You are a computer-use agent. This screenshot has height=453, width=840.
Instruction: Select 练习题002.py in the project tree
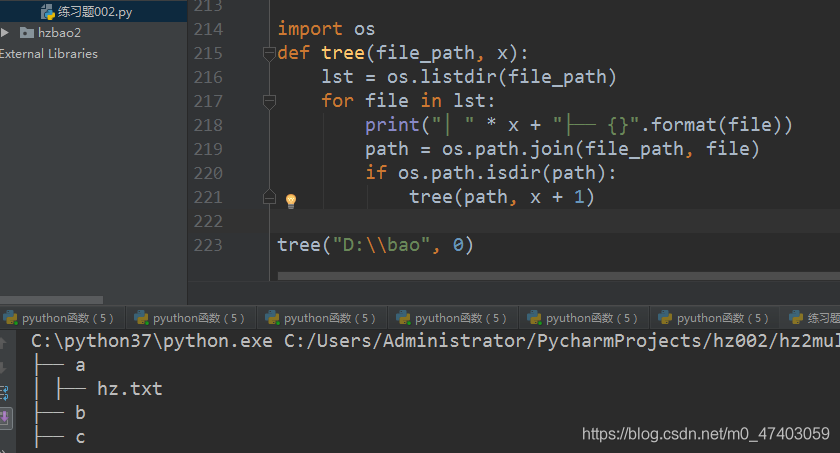94,11
